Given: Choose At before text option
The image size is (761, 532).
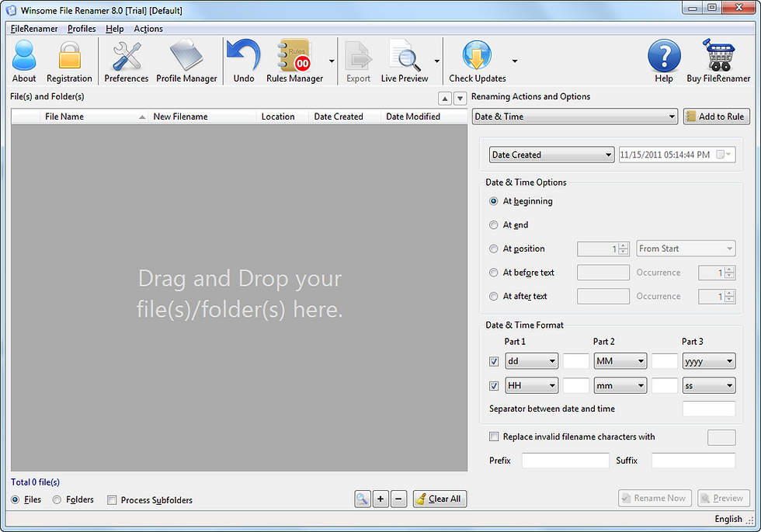Looking at the screenshot, I should pos(494,273).
